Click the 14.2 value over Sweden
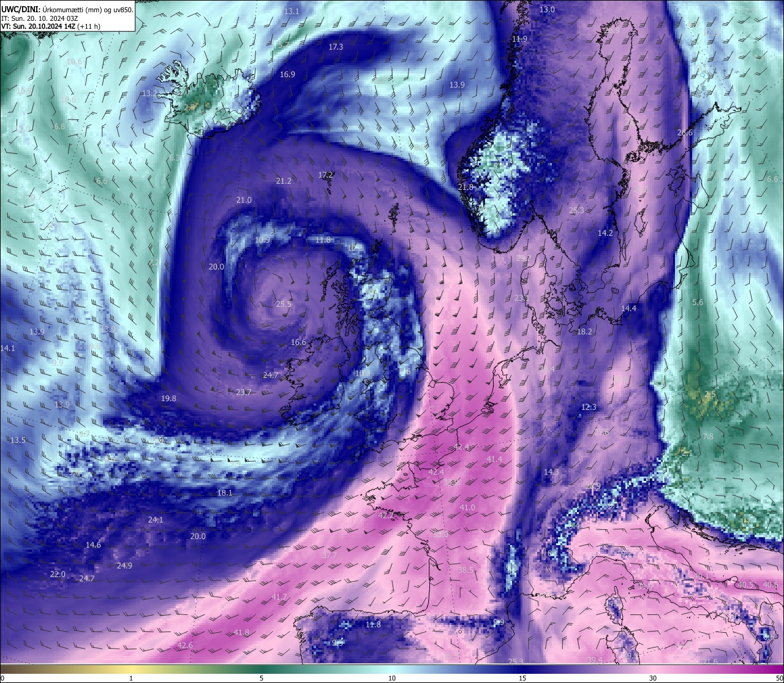The image size is (784, 683). 605,233
